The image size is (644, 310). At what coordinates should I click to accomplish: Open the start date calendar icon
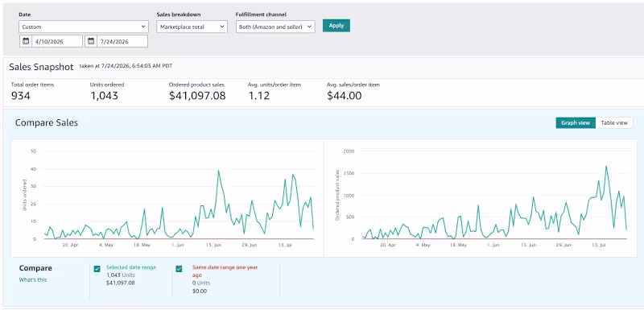click(x=26, y=41)
